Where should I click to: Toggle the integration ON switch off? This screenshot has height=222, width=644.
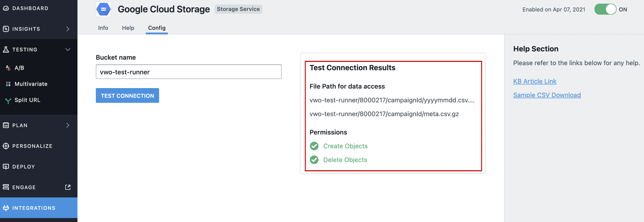605,9
